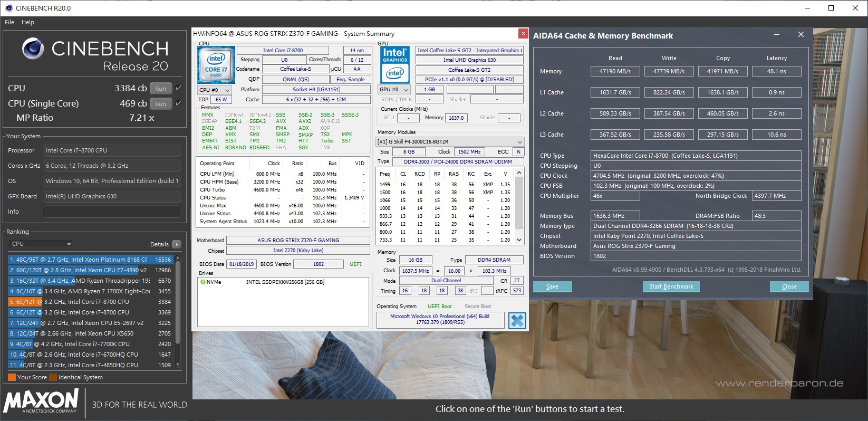Select ranking row AMD Ryzen Threadripper 6670
This screenshot has height=421, width=868.
(90, 281)
